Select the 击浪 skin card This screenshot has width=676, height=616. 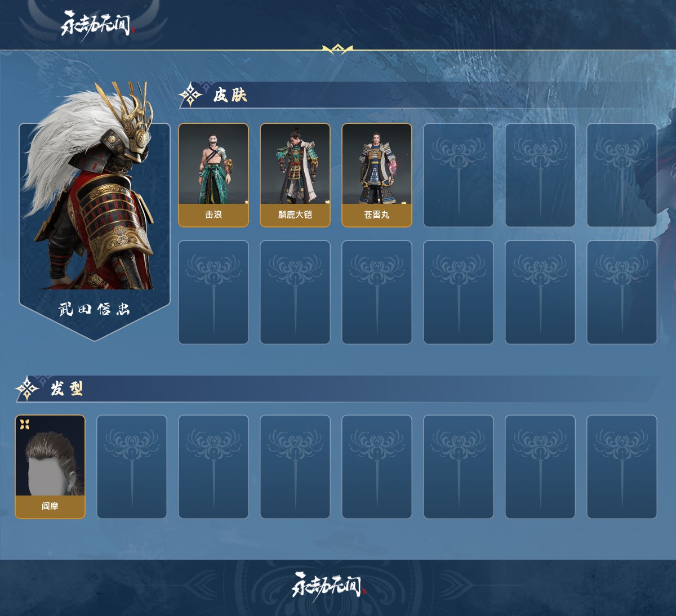point(214,175)
